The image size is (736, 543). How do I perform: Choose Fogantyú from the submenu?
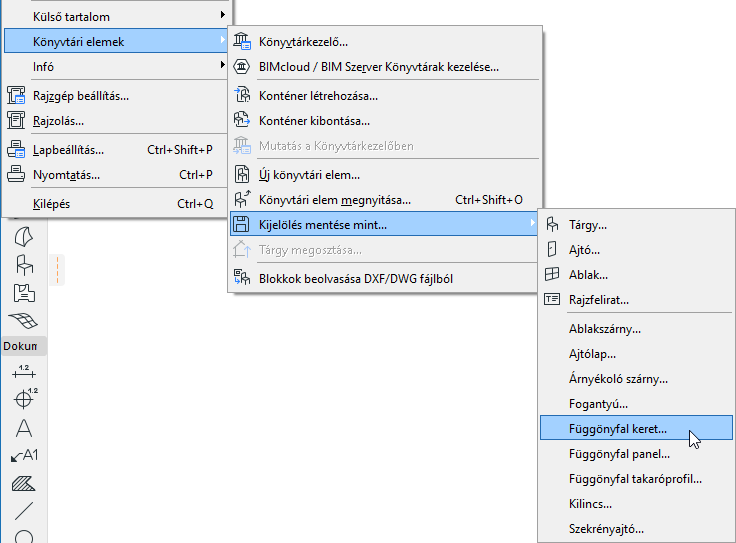(636, 404)
